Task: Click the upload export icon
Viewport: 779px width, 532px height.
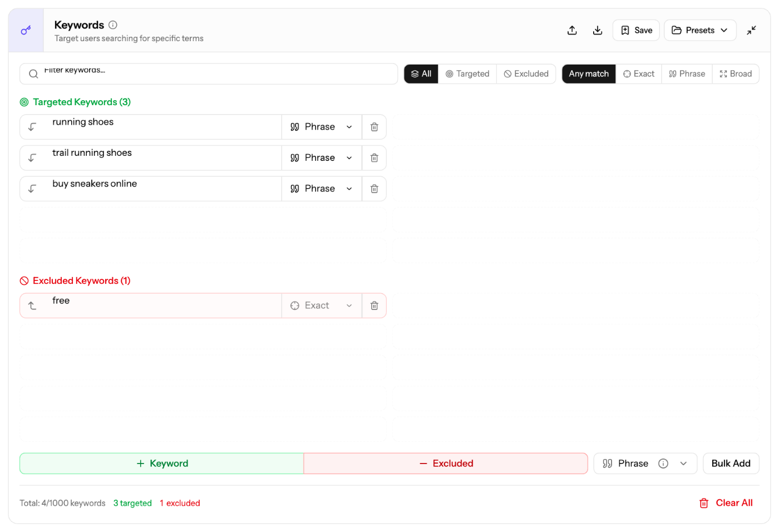Action: (x=572, y=30)
